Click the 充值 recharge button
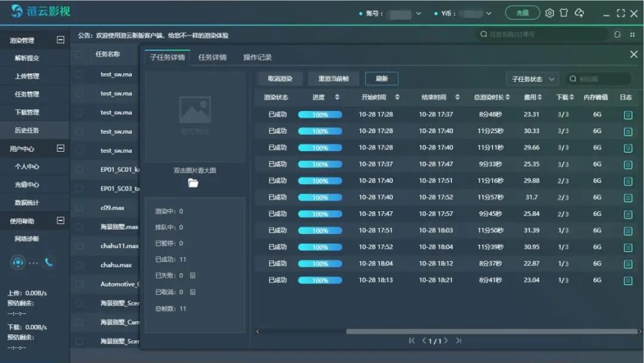The image size is (644, 363). click(522, 13)
